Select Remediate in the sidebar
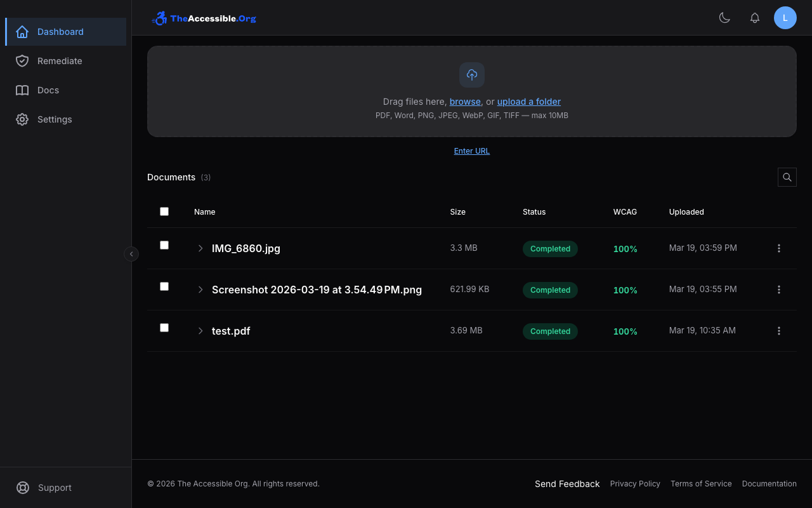The height and width of the screenshot is (508, 812). [60, 61]
